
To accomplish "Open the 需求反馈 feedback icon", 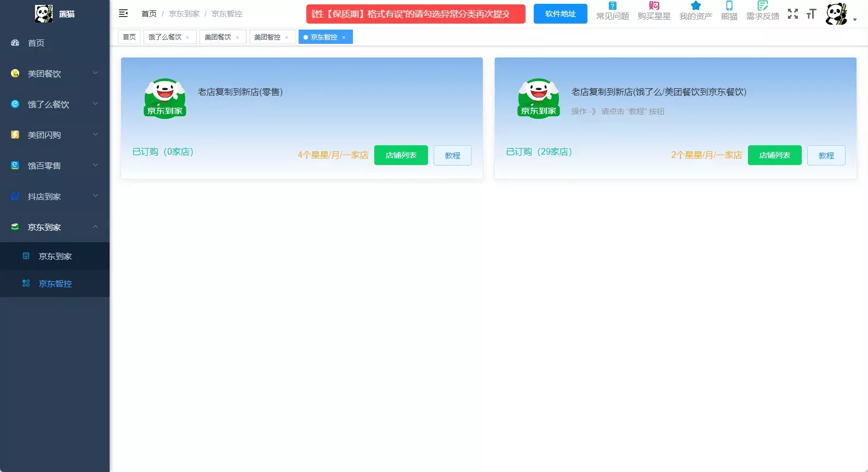I will pyautogui.click(x=762, y=5).
